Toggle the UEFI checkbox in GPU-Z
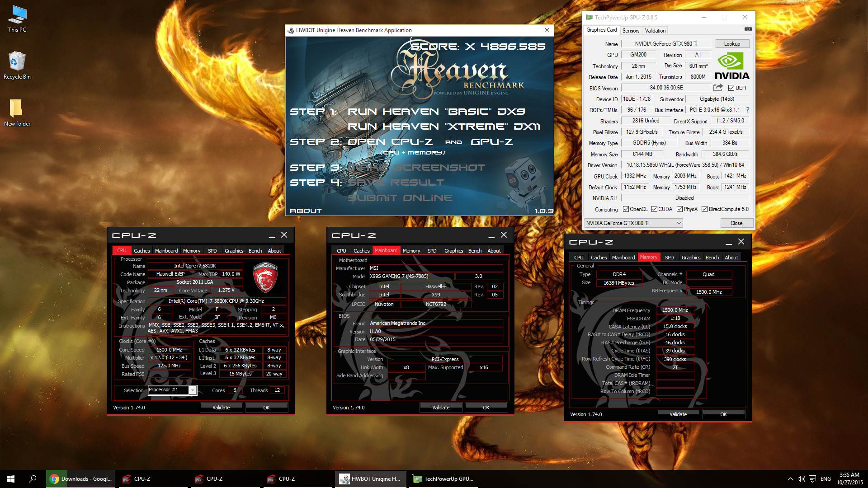 click(731, 88)
